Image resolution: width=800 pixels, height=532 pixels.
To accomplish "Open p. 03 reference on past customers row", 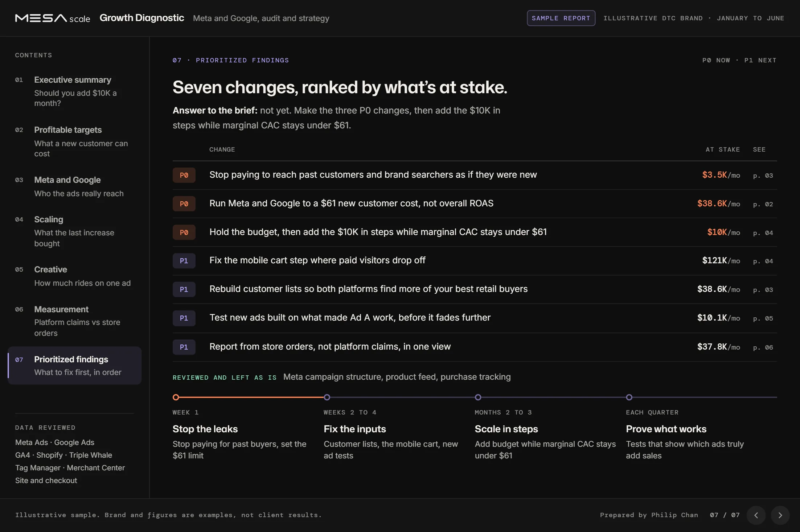I will (x=763, y=176).
